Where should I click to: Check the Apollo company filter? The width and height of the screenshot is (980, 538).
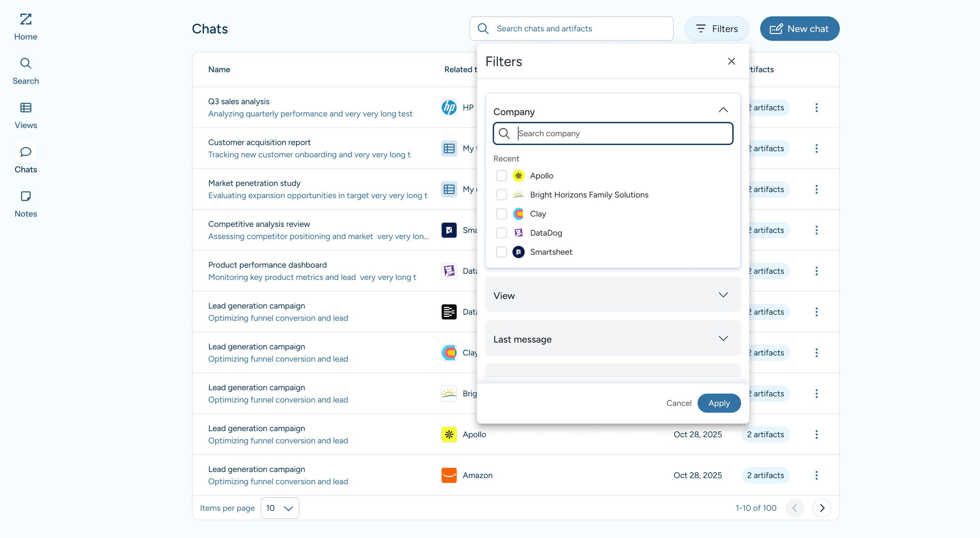(501, 176)
